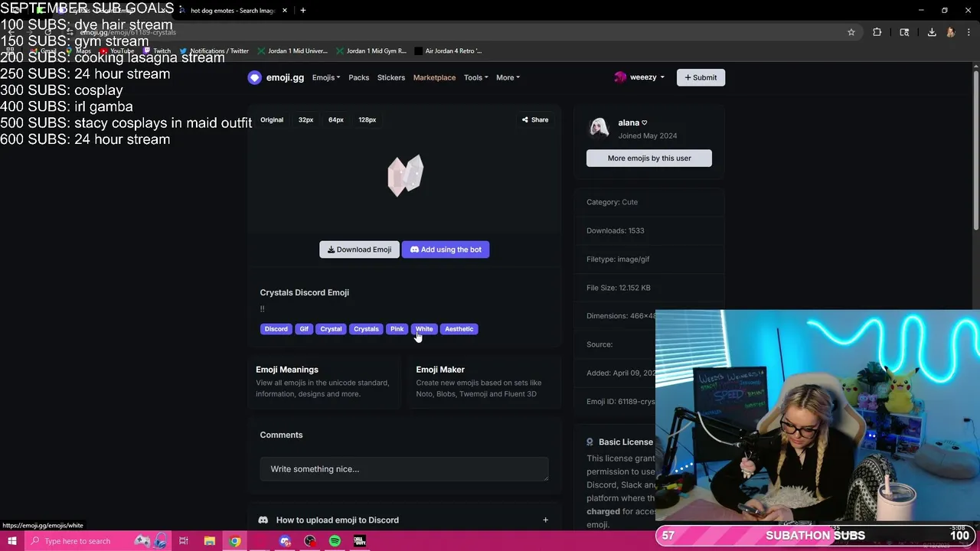The width and height of the screenshot is (980, 551).
Task: Open the Cute category link
Action: (629, 202)
